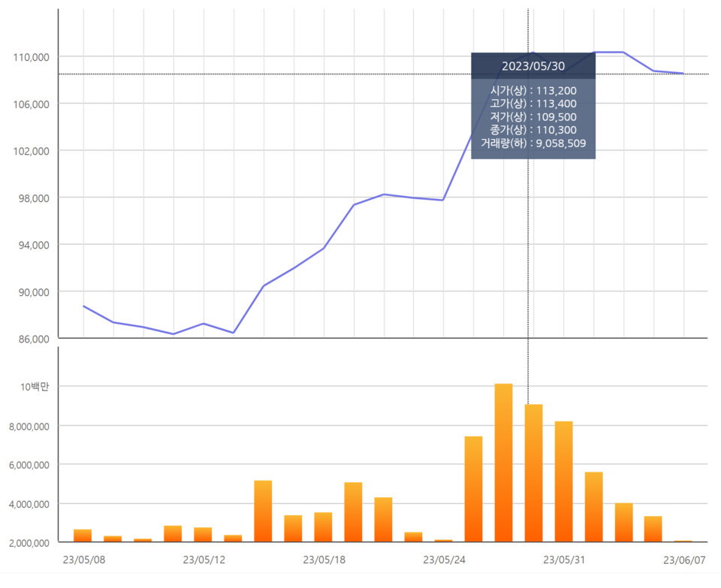Image resolution: width=721 pixels, height=588 pixels.
Task: Click the volume bar above the 23/05/08 label
Action: [83, 535]
